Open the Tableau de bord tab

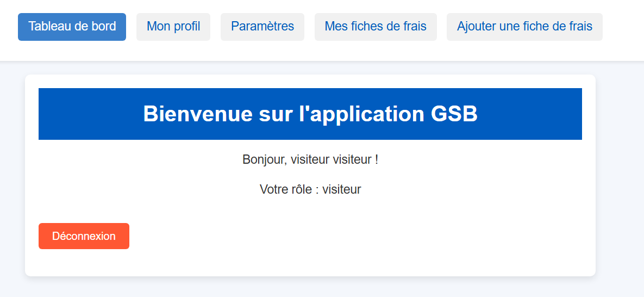(x=72, y=27)
